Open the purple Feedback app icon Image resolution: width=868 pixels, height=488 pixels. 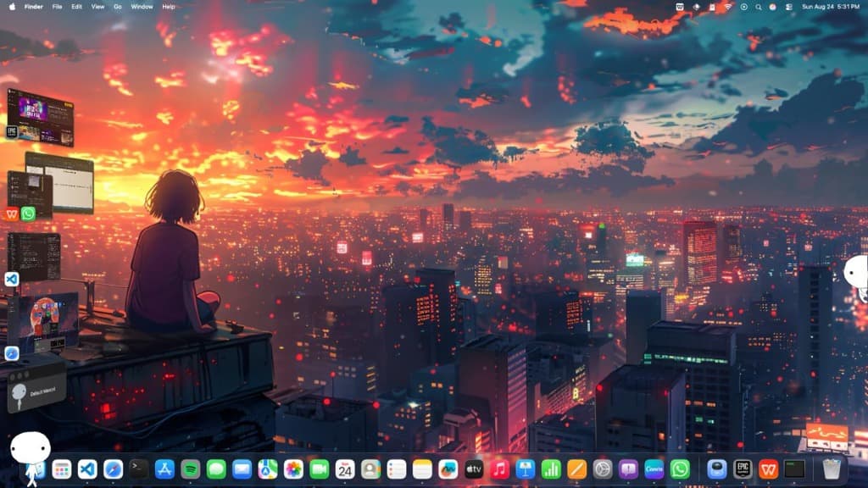(x=628, y=469)
